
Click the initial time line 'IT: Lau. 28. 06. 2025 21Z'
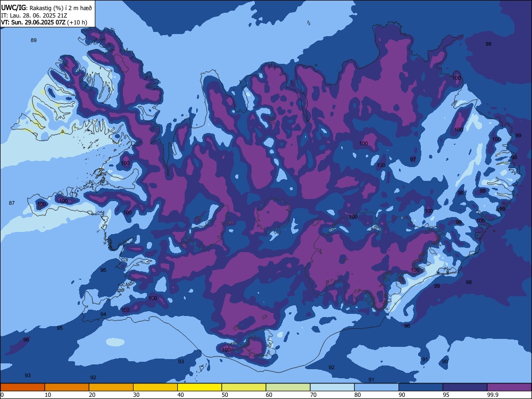pyautogui.click(x=34, y=15)
